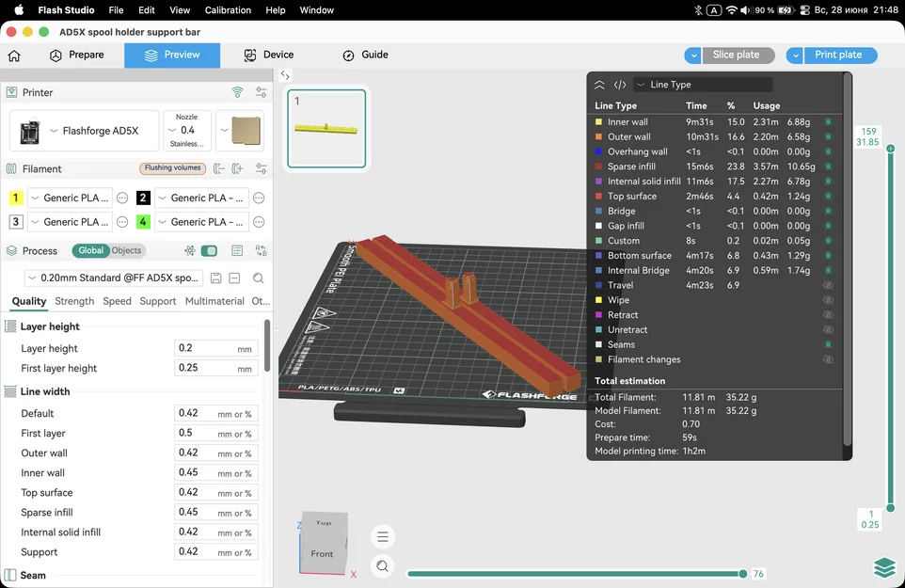Open the nozzle 0.4 dropdown
Screen dimensions: 905x588
(x=187, y=131)
